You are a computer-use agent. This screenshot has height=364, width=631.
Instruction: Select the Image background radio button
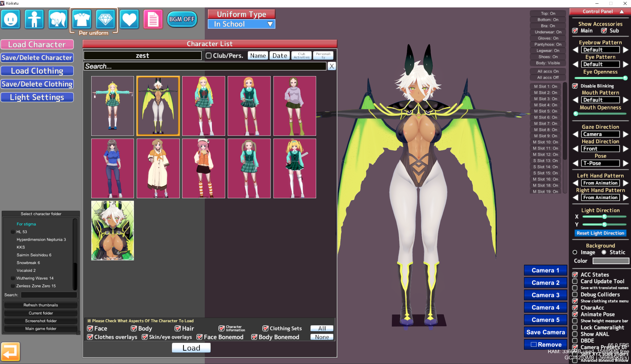tap(575, 252)
